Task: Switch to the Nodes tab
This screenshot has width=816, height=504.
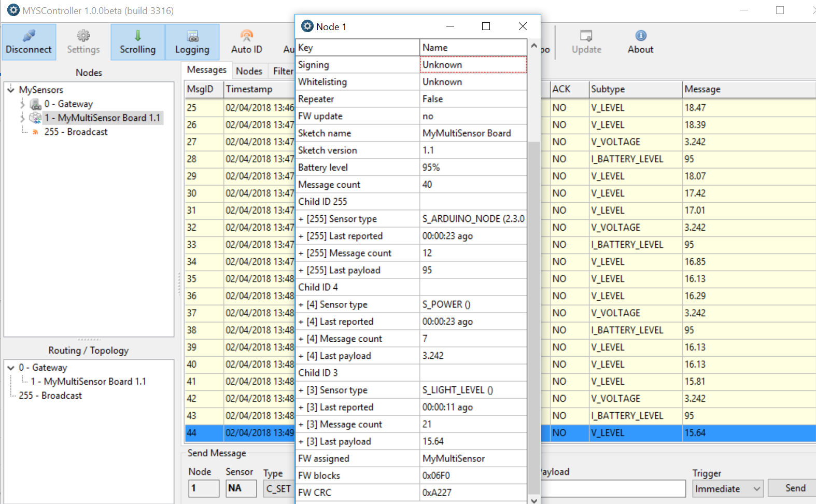Action: click(x=249, y=71)
